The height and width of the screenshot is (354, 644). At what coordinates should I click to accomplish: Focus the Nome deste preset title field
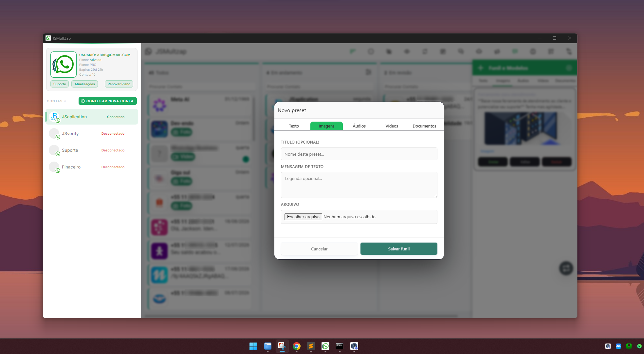point(359,154)
